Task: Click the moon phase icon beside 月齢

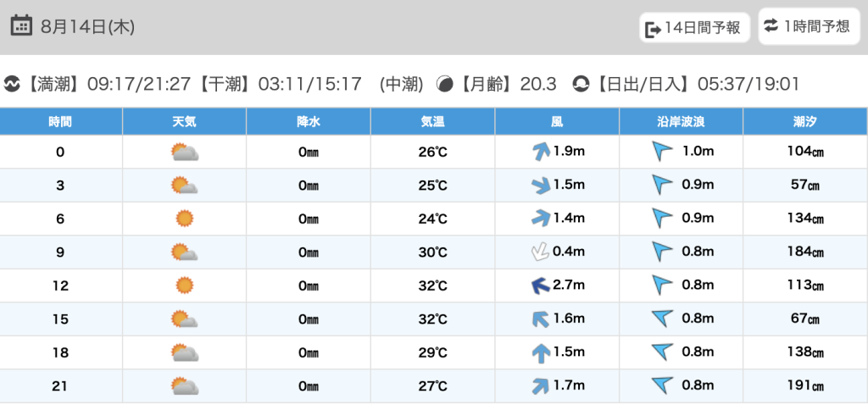Action: [x=444, y=84]
